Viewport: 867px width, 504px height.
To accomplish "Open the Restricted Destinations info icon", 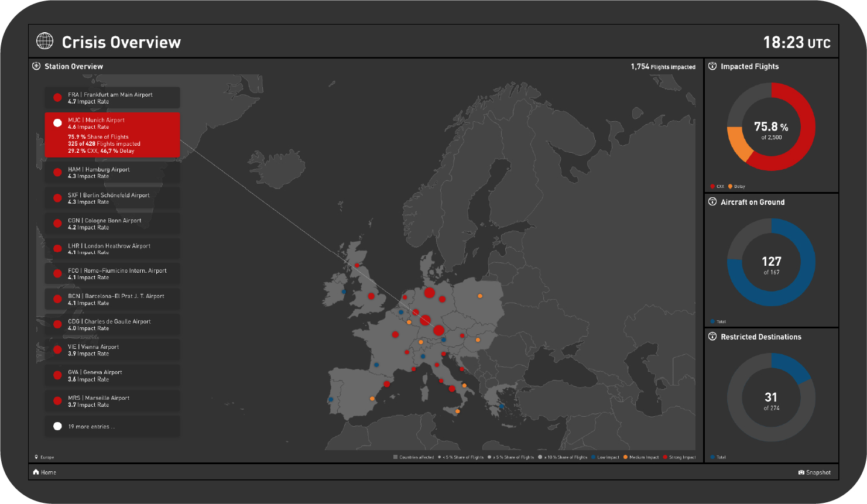I will coord(712,337).
